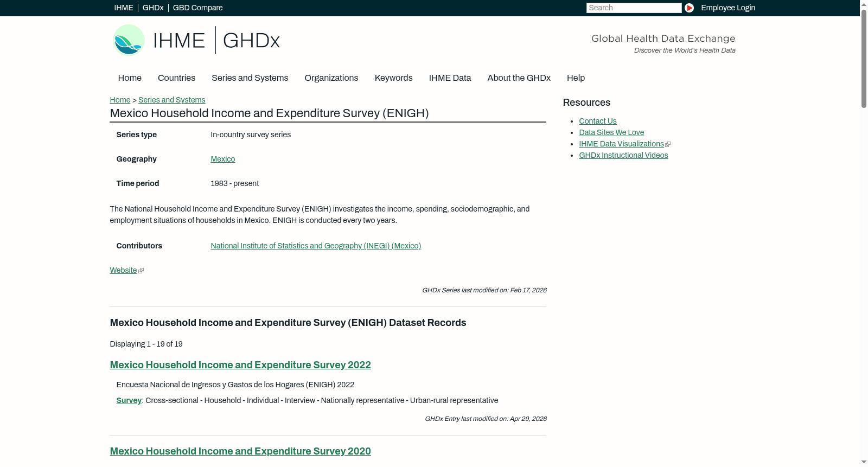Click the 'Geography' field label
This screenshot has height=467, width=868.
(136, 159)
